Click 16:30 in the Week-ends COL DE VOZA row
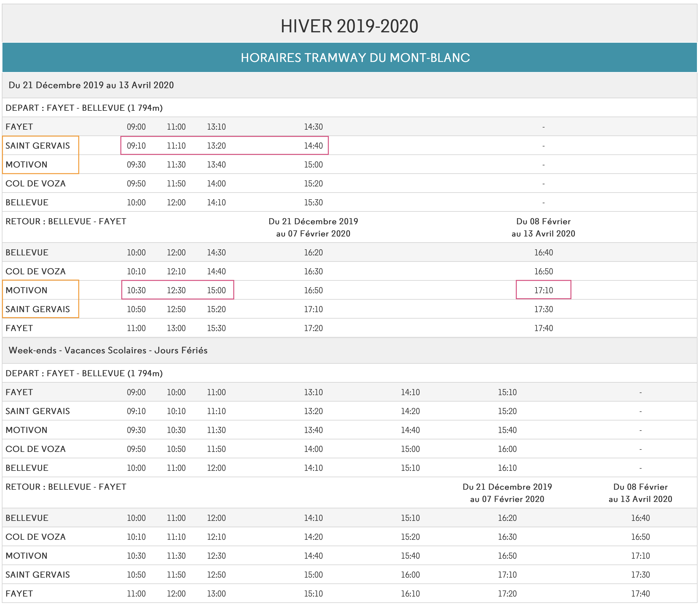 click(x=507, y=537)
